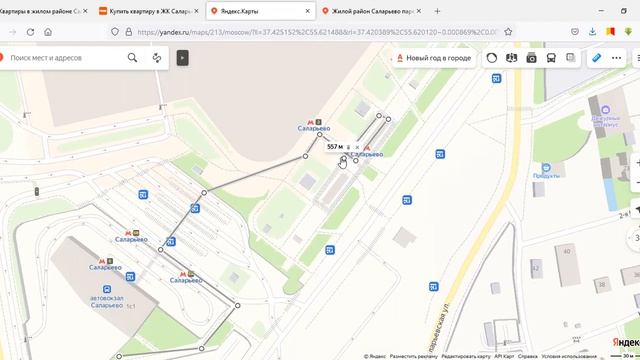
Task: Toggle the blue ruler measurement tool
Action: 596,58
